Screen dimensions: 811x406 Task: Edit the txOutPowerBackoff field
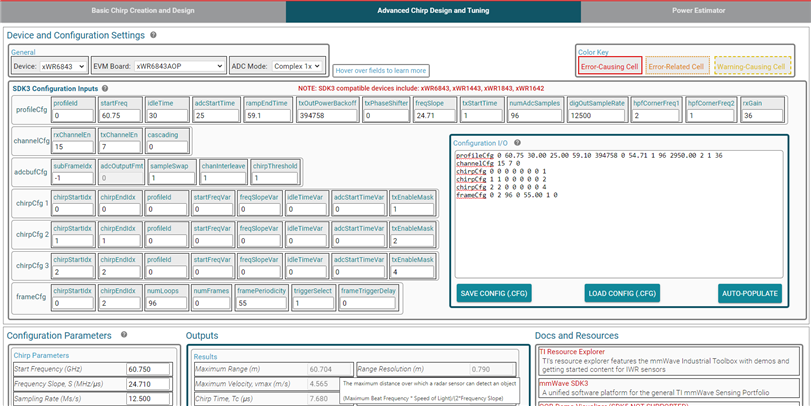[x=327, y=116]
